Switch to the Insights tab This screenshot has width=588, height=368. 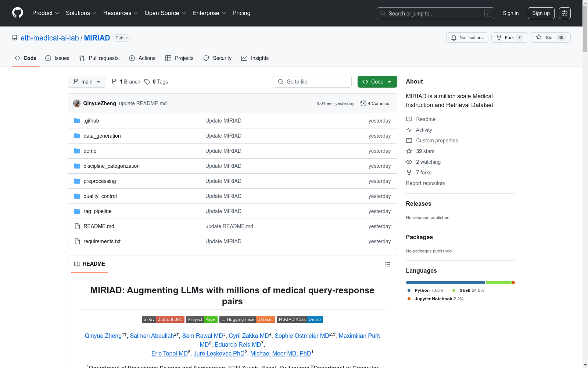[x=255, y=58]
